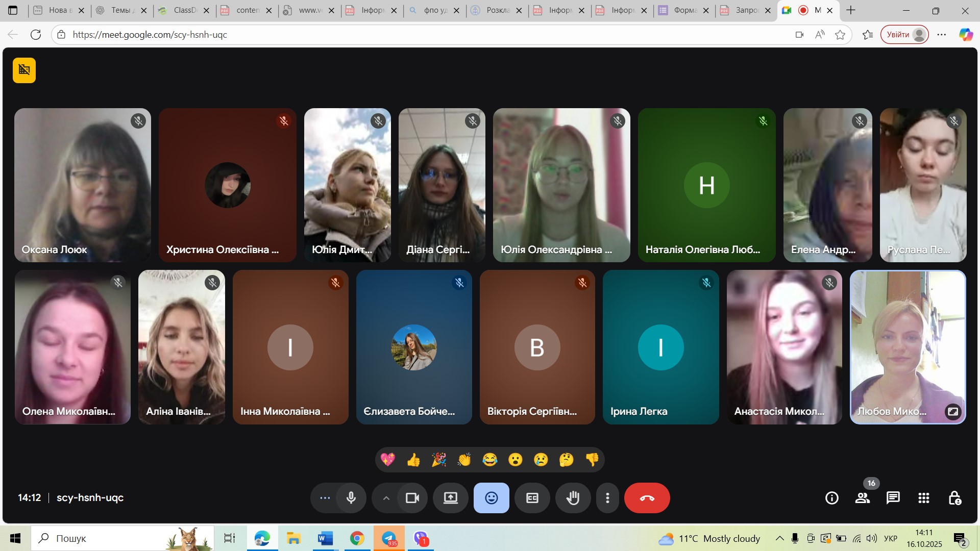Toggle the emoji reactions bar
This screenshot has width=980, height=551.
[491, 498]
